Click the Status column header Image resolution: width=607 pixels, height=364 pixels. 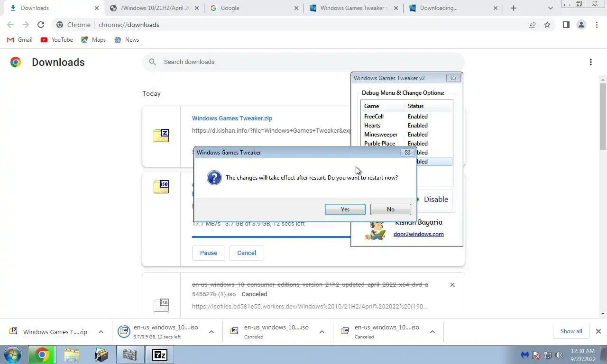(429, 106)
